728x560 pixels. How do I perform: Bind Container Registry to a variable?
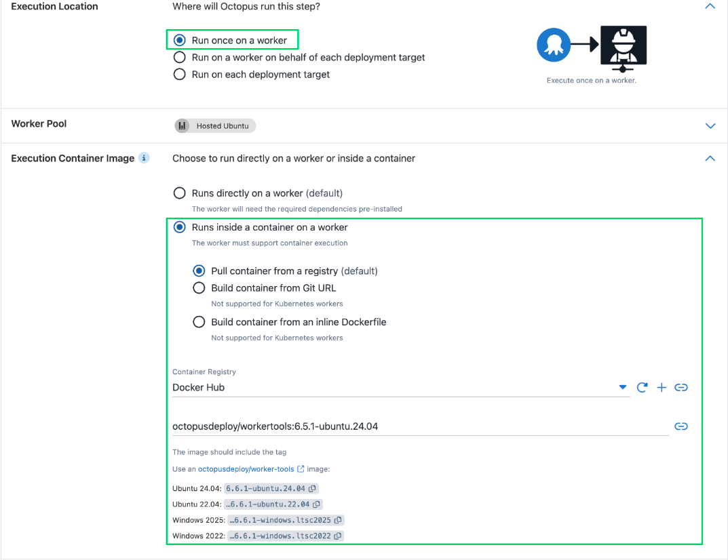coord(681,387)
